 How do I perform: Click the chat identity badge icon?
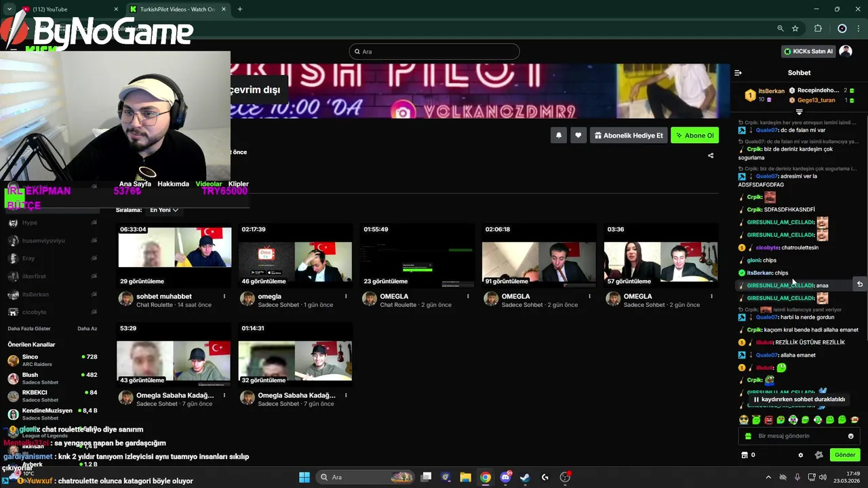pyautogui.click(x=818, y=455)
